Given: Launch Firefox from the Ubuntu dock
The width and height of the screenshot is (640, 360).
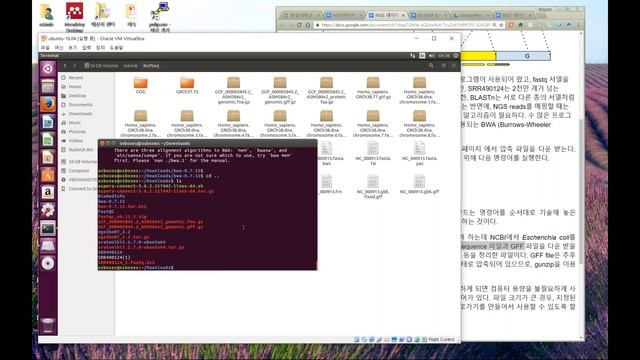Looking at the screenshot, I should (48, 104).
